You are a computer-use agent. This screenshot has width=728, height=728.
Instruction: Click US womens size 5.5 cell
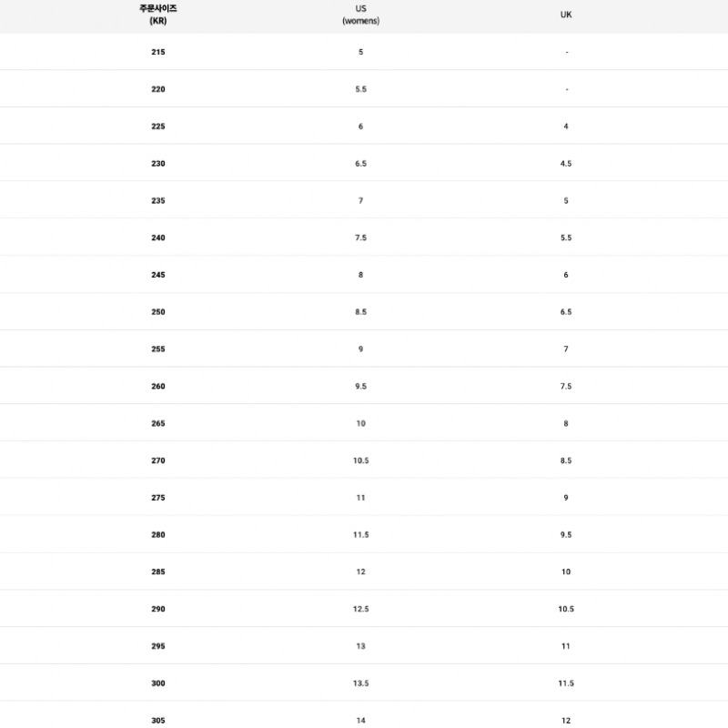pyautogui.click(x=360, y=89)
